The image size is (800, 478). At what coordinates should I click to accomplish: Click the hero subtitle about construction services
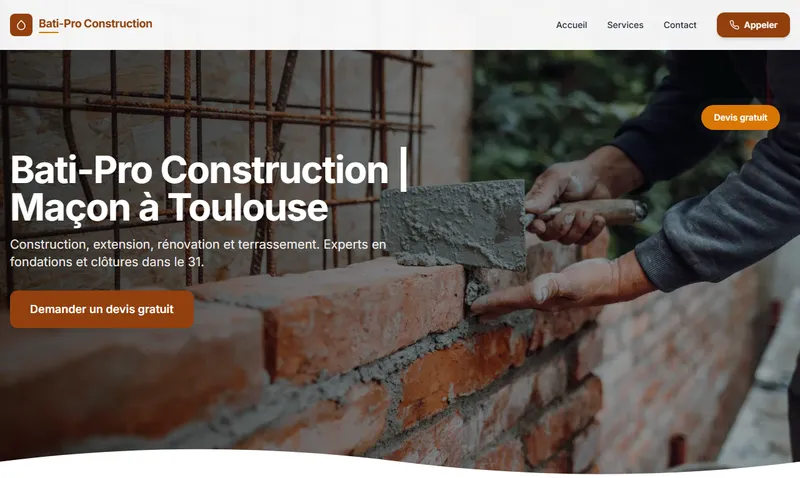coord(198,253)
